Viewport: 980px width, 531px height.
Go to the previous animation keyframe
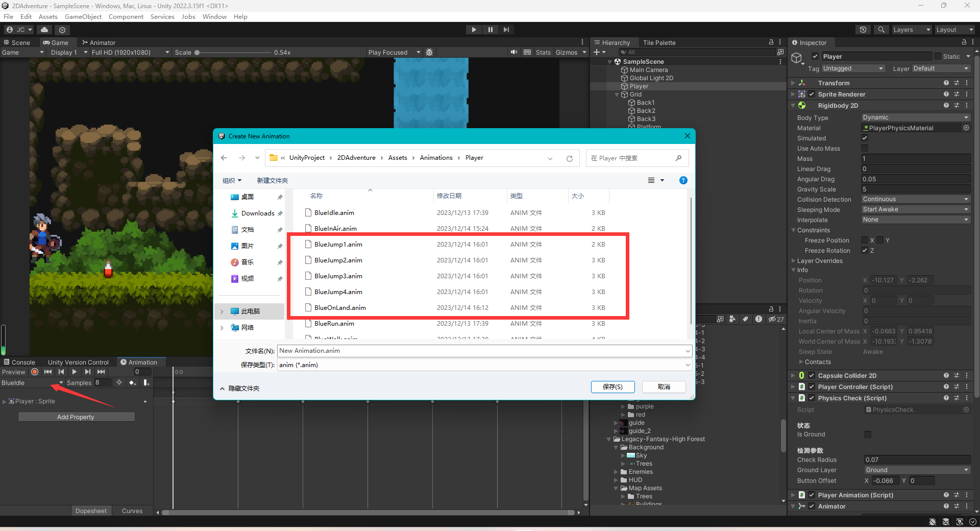click(x=61, y=372)
